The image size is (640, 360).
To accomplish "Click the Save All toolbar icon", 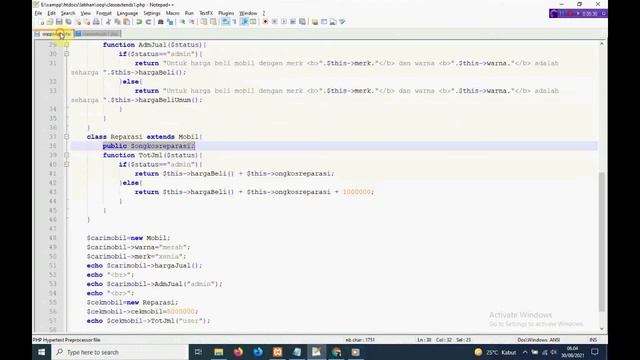I will point(68,22).
